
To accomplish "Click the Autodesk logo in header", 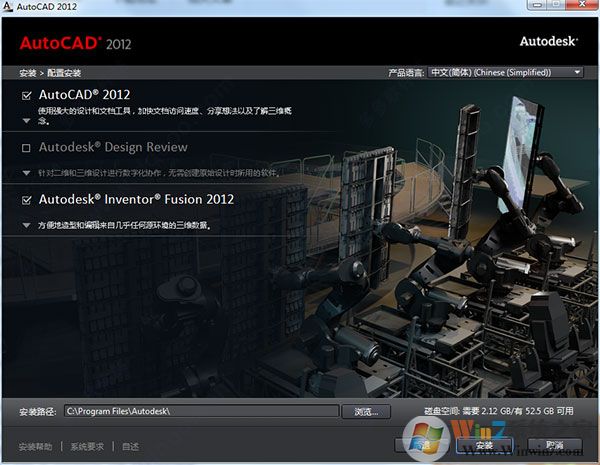I will 549,41.
